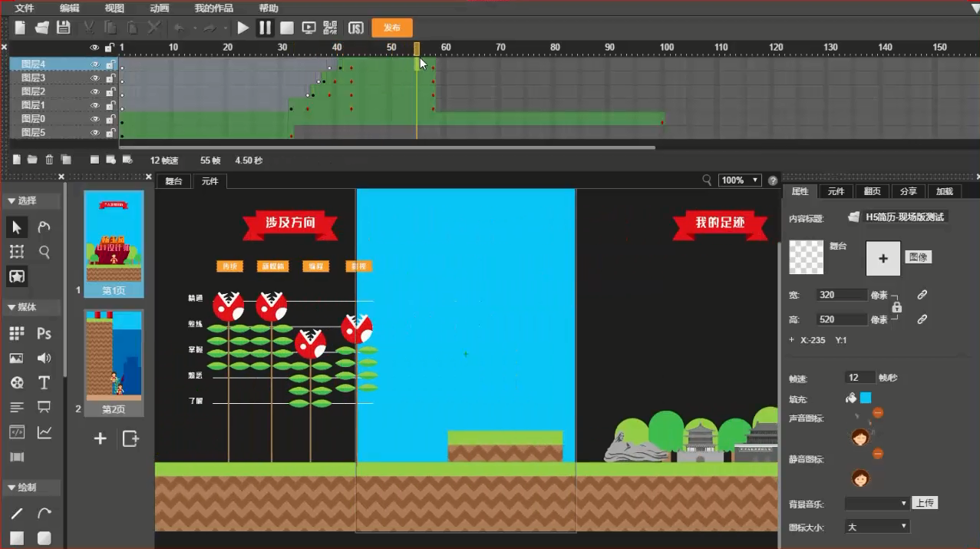Preview on screen with monitor icon
This screenshot has width=980, height=549.
(x=309, y=28)
